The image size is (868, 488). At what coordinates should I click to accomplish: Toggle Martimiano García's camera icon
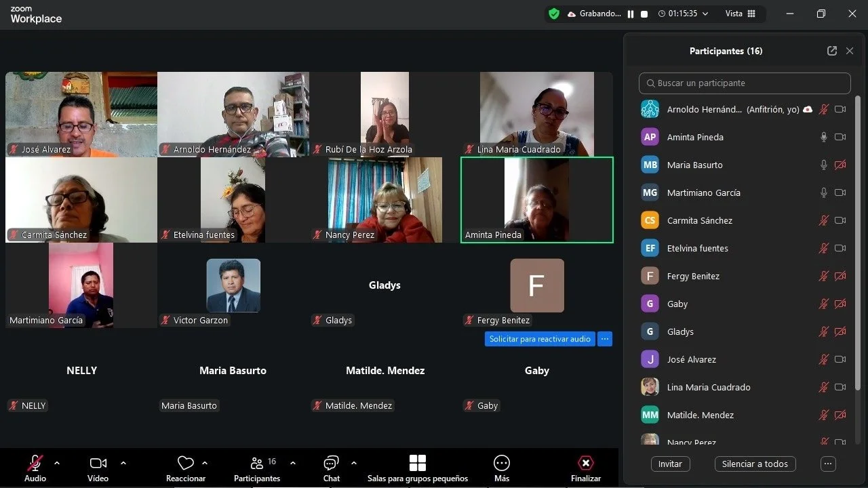pos(840,192)
